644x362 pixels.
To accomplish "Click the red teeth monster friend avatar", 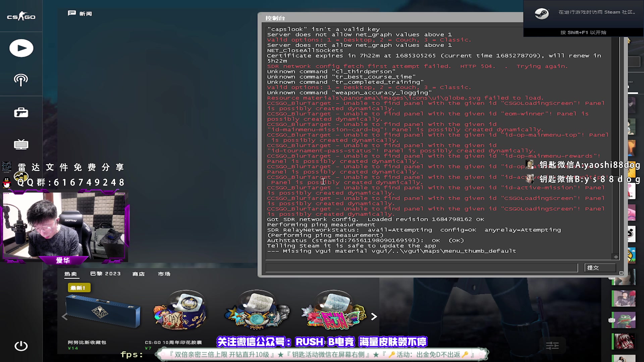I will [x=624, y=342].
